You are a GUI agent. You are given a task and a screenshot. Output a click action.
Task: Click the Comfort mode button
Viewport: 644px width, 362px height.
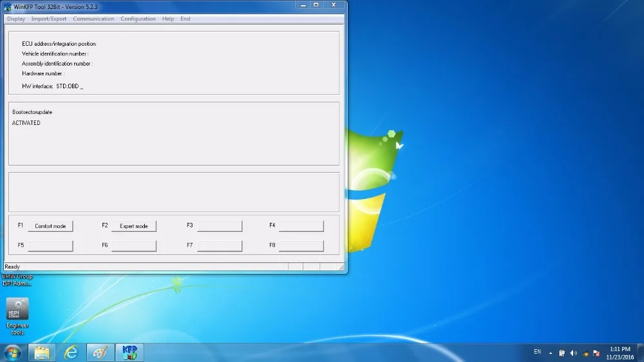pyautogui.click(x=50, y=226)
